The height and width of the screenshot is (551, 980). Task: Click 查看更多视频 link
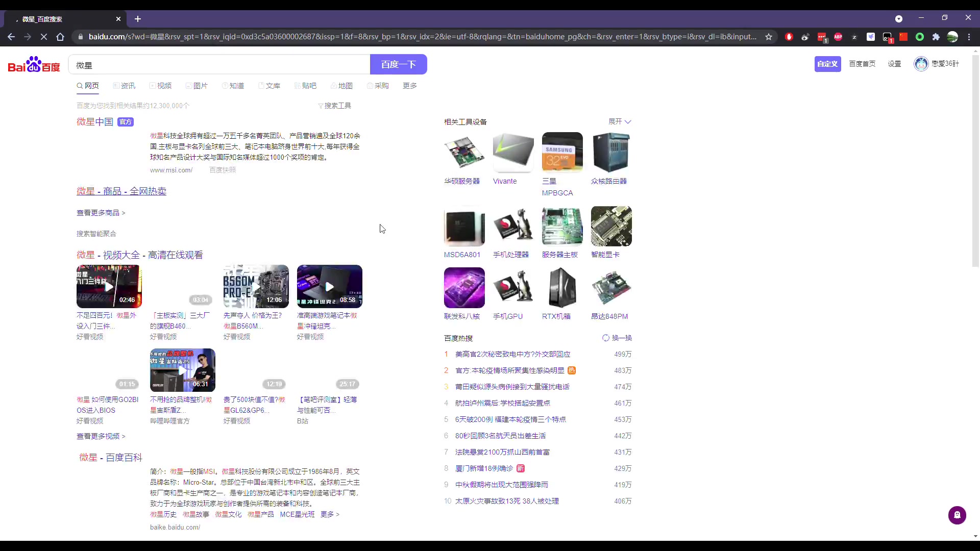tap(101, 436)
